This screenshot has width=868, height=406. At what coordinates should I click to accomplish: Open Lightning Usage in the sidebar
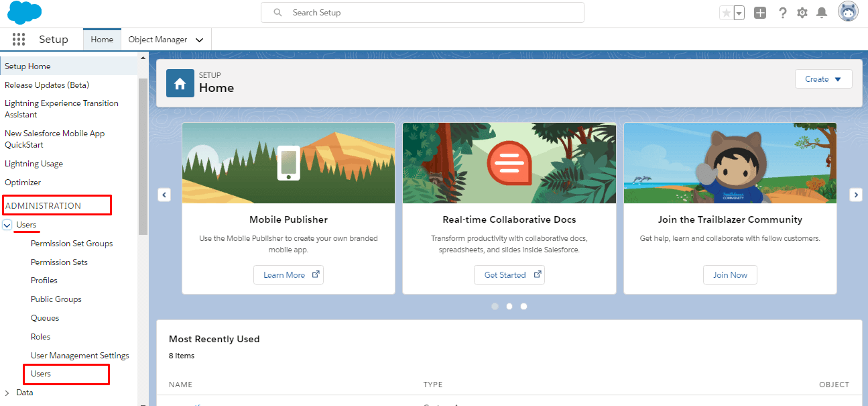[x=34, y=164]
